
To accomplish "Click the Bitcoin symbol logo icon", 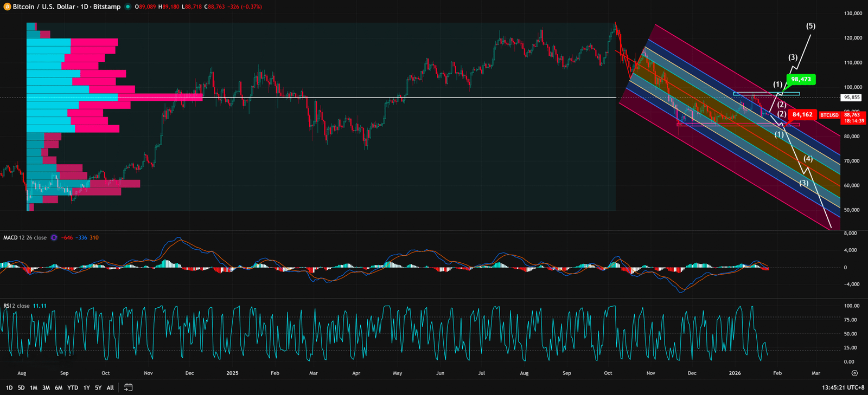I will click(x=7, y=7).
